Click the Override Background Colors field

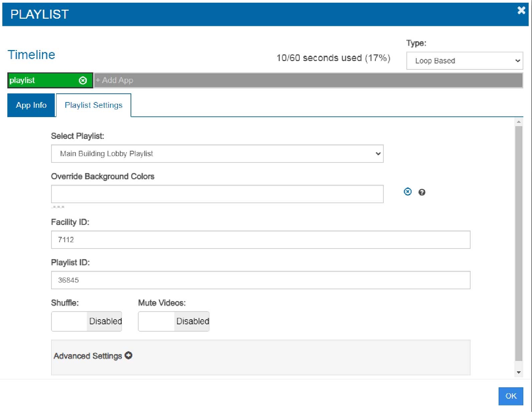[x=217, y=194]
